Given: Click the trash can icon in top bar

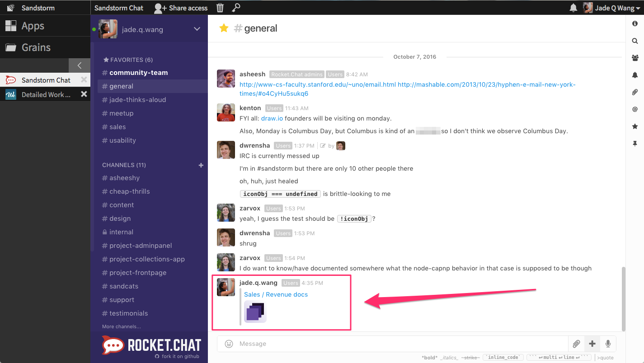Looking at the screenshot, I should pos(220,8).
